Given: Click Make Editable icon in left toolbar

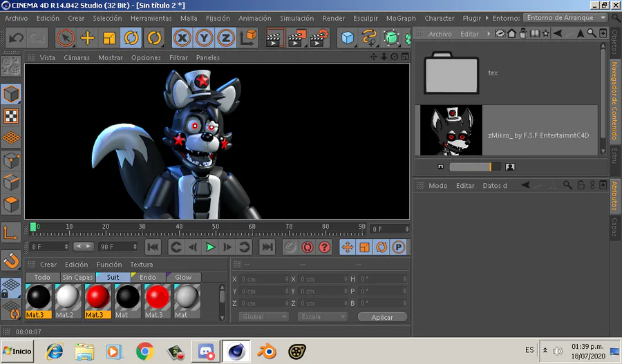Looking at the screenshot, I should (x=10, y=66).
